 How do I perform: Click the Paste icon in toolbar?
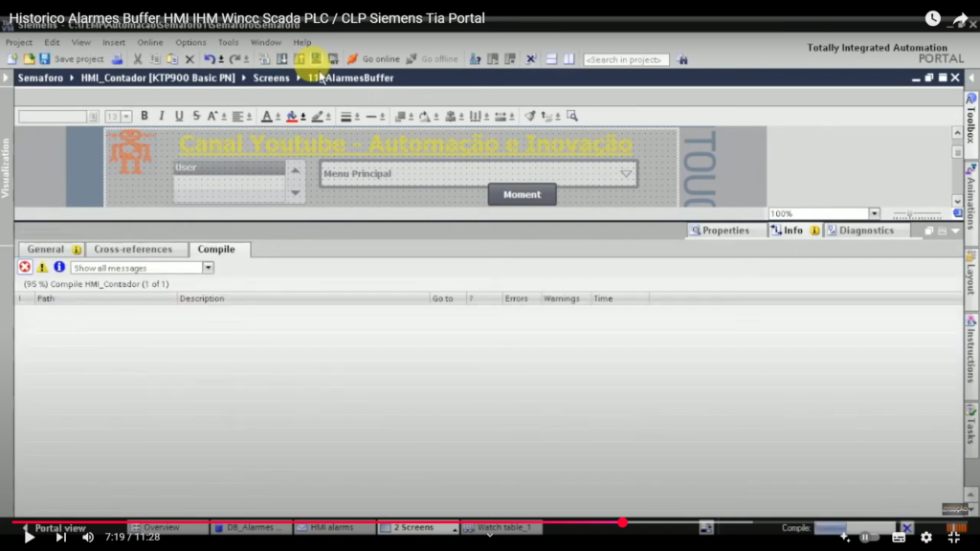coord(172,59)
